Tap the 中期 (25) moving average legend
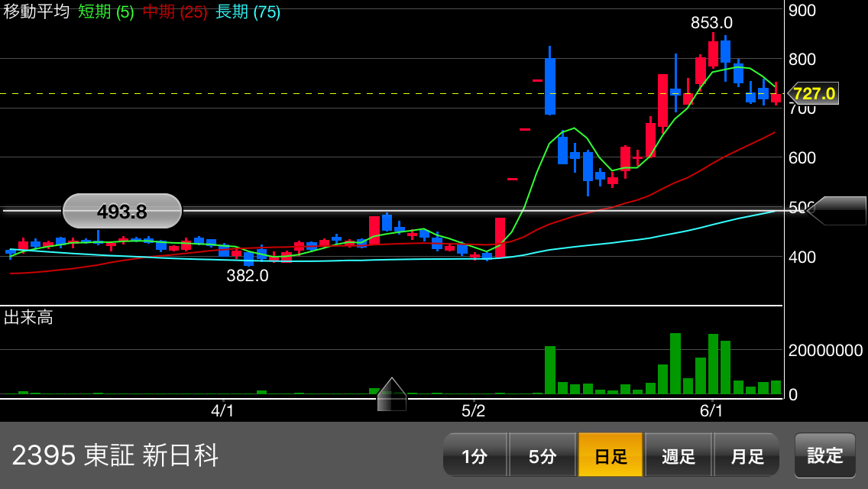The width and height of the screenshot is (868, 489). 175,11
